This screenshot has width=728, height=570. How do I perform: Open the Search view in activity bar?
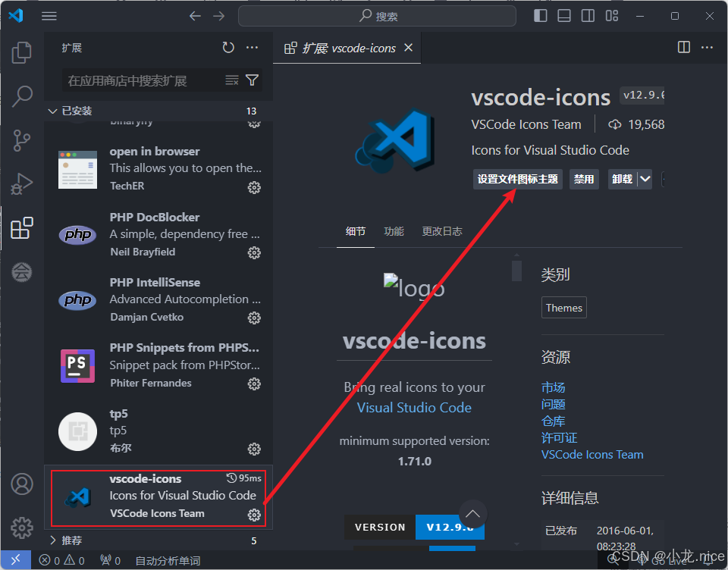click(x=21, y=96)
